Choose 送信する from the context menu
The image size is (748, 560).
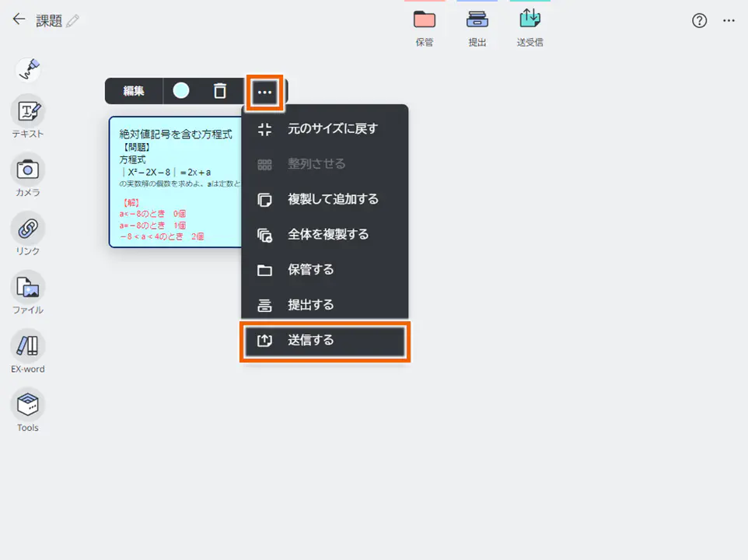(x=325, y=341)
